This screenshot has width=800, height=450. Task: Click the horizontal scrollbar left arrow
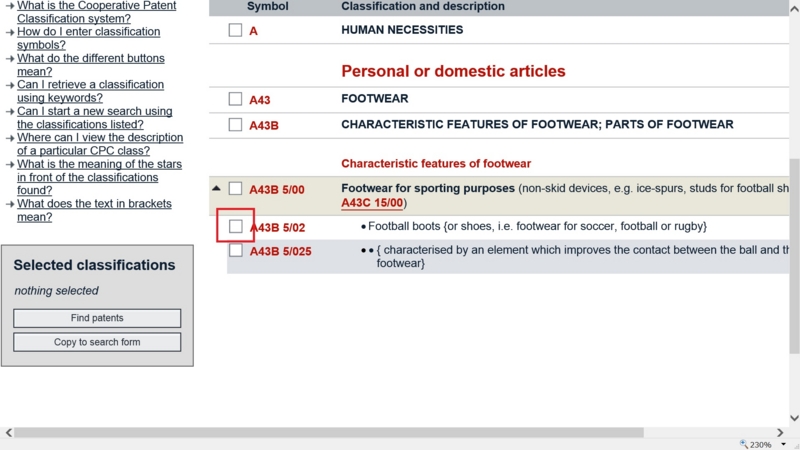[9, 433]
